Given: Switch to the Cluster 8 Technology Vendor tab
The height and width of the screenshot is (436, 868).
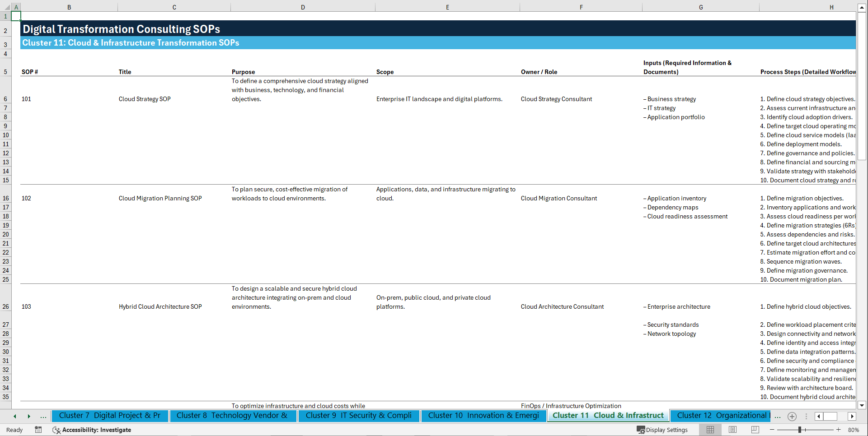Looking at the screenshot, I should (x=233, y=416).
